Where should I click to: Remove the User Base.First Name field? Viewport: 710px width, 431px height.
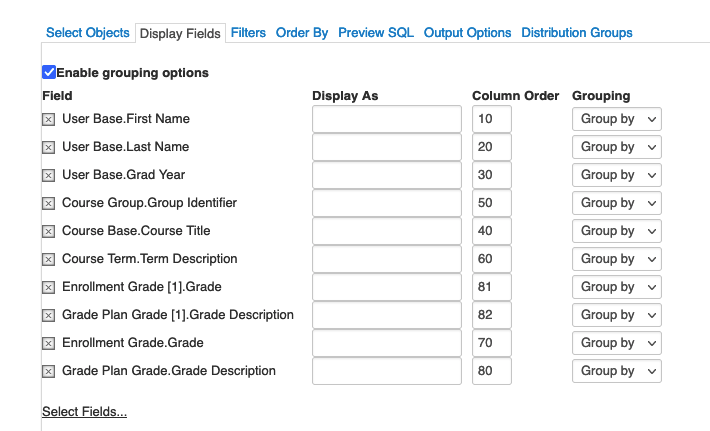click(x=48, y=119)
